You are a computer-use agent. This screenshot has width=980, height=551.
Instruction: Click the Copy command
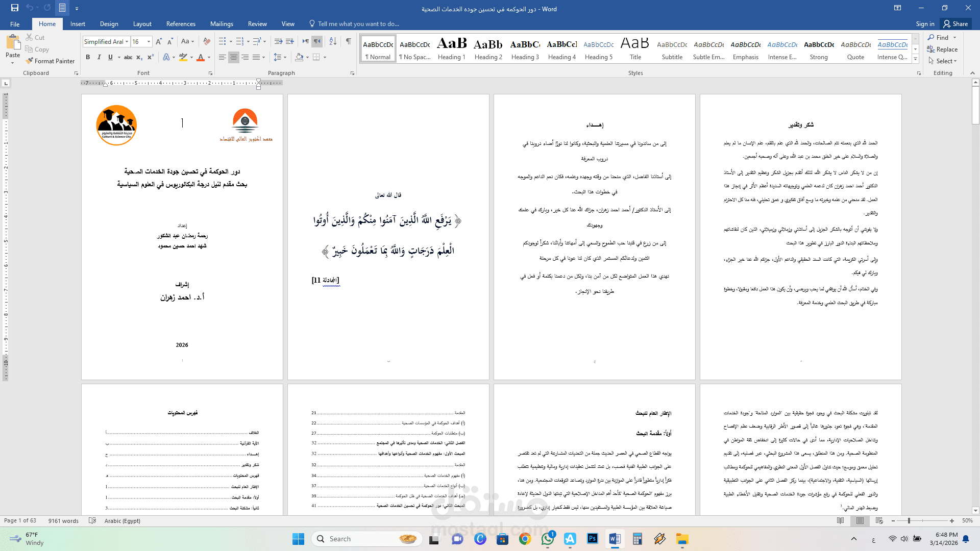point(37,49)
